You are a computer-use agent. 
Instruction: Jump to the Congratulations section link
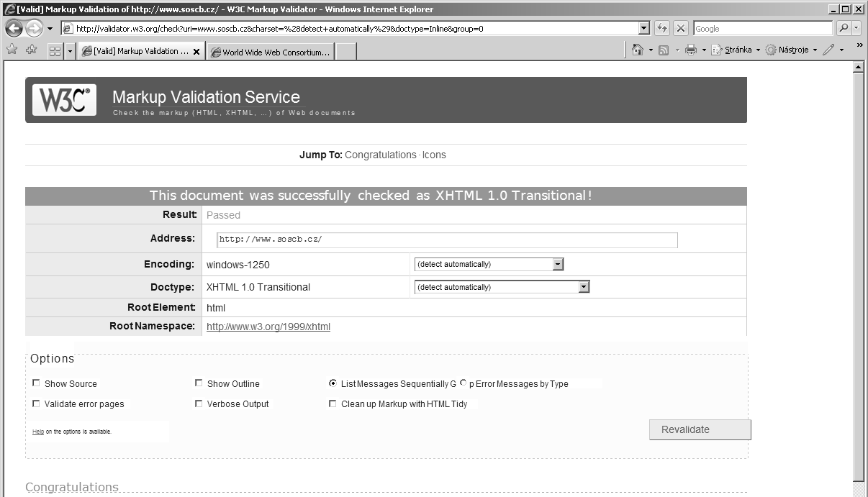pyautogui.click(x=381, y=155)
